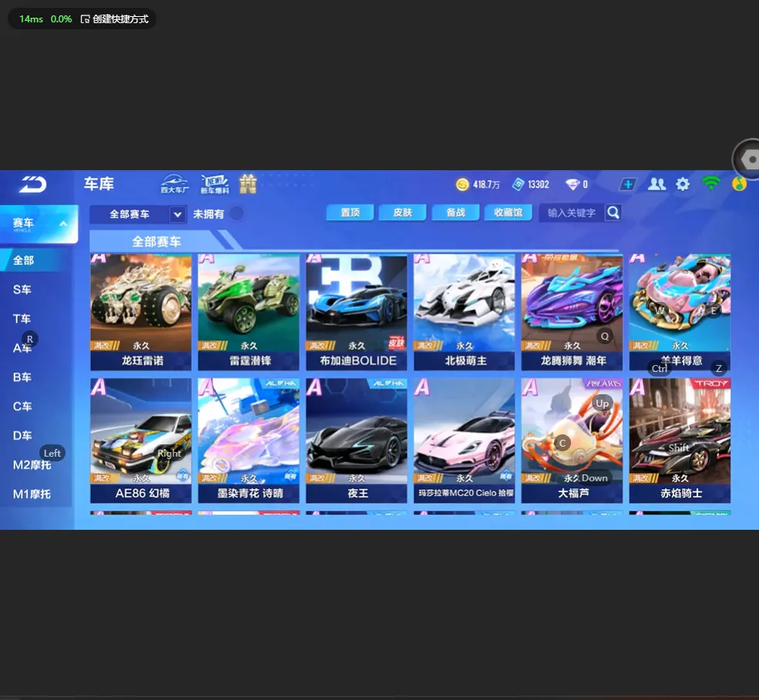Click the 备战 button
This screenshot has height=700, width=759.
[x=455, y=213]
